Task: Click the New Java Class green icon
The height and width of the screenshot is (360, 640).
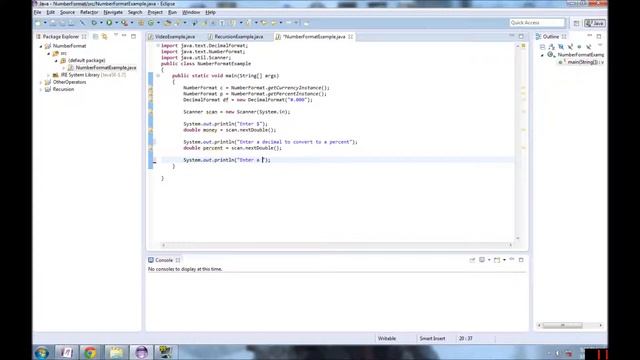Action: point(151,23)
